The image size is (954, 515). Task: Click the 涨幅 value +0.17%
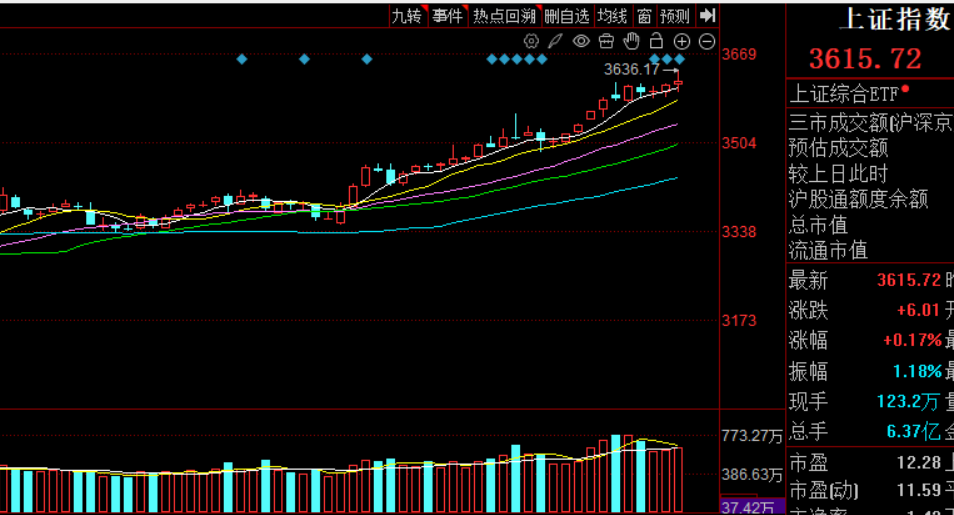coord(913,340)
